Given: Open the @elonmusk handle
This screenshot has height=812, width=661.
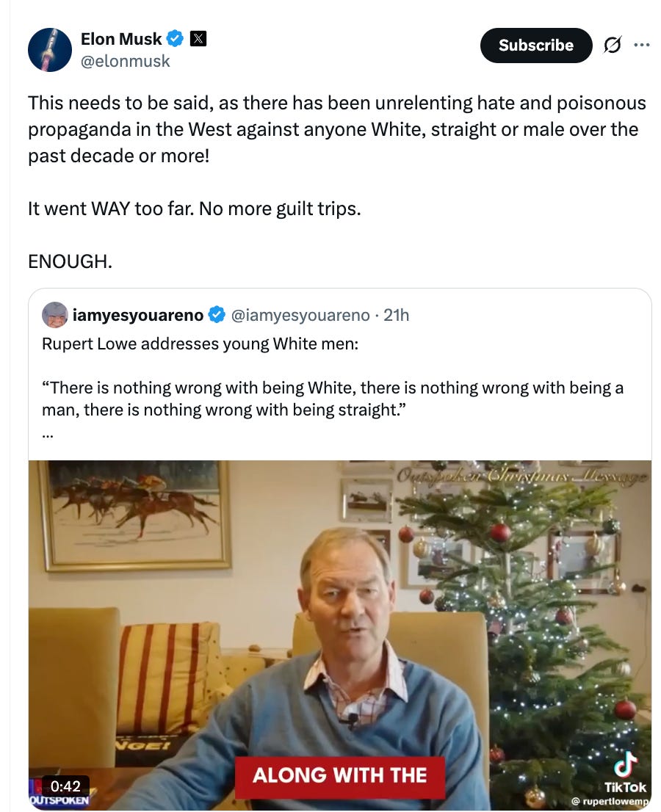Looking at the screenshot, I should (x=126, y=62).
